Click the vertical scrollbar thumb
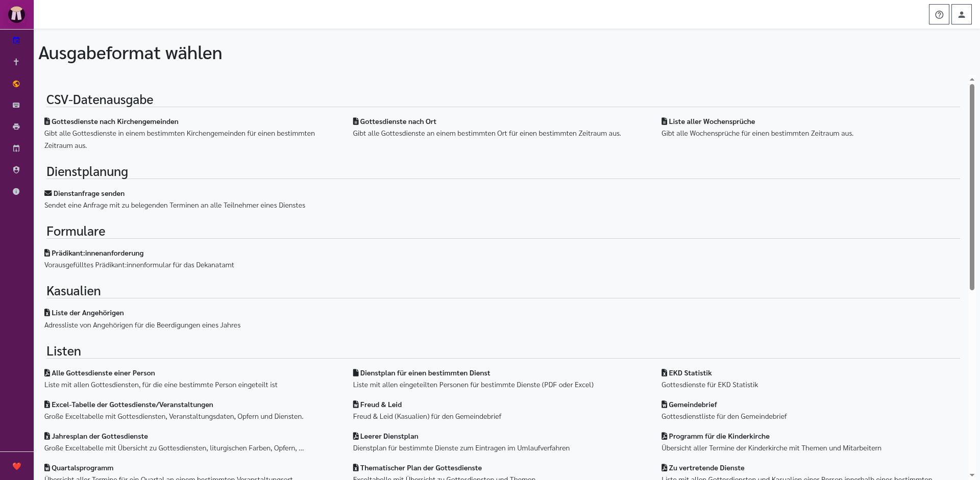 pyautogui.click(x=972, y=187)
